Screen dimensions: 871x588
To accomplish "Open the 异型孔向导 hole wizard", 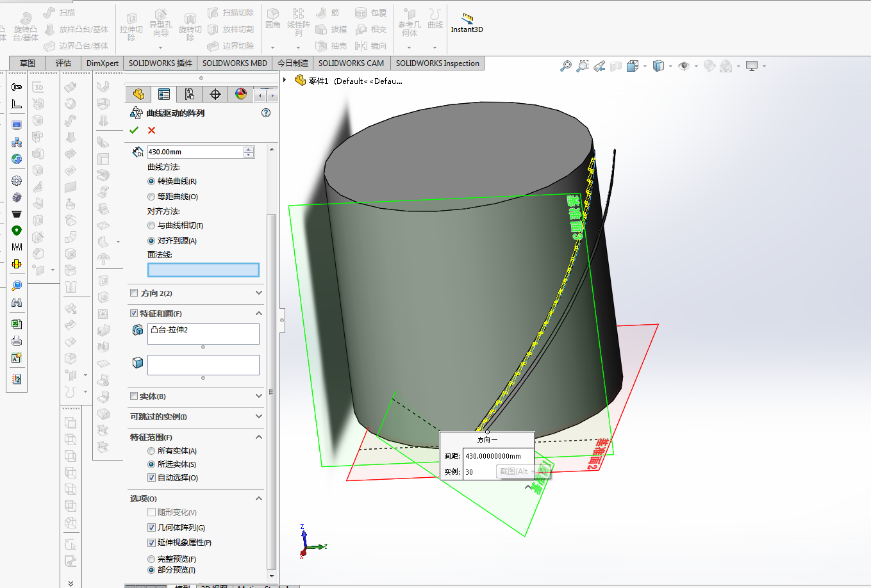I will 160,22.
